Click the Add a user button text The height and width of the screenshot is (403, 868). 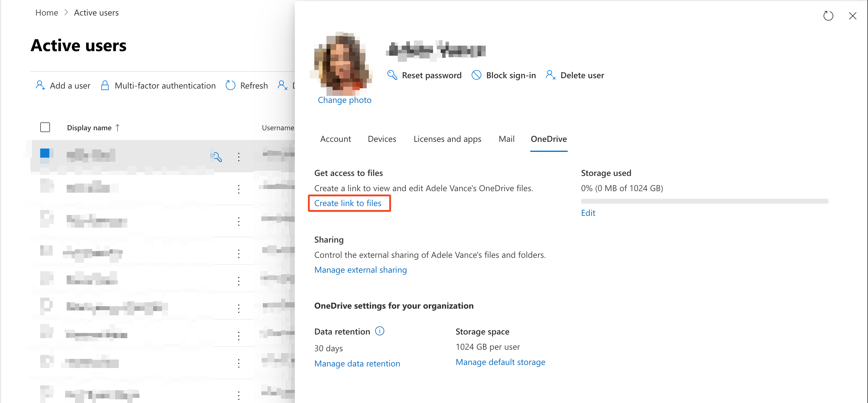[70, 86]
